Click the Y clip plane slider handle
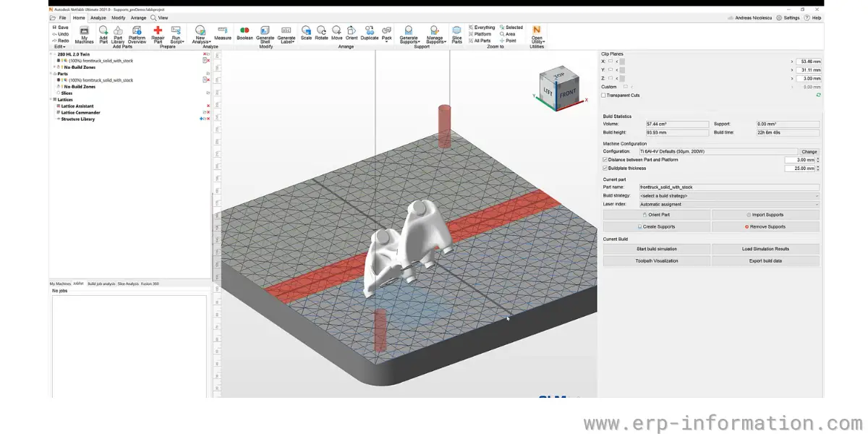Viewport: 868px width, 434px height. coord(622,70)
